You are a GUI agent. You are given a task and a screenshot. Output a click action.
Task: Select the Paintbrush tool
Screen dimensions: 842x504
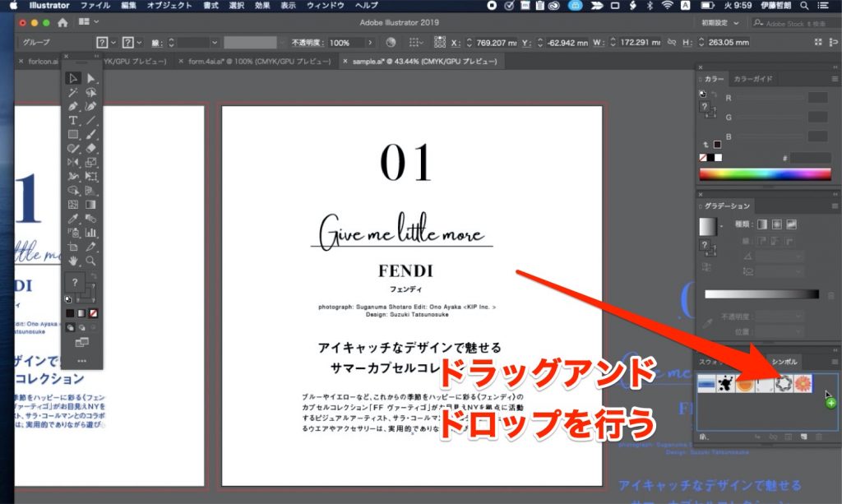pyautogui.click(x=90, y=134)
